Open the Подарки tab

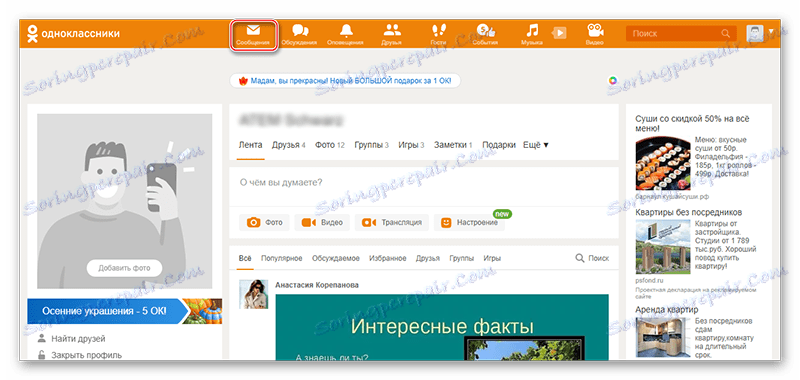click(499, 145)
